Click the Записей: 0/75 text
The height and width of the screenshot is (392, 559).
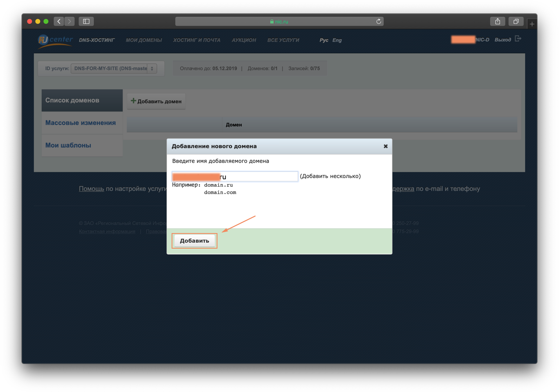click(x=304, y=68)
